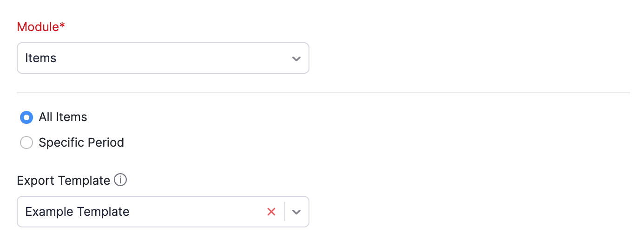
Task: Click the separator line beside the red X
Action: pos(285,212)
